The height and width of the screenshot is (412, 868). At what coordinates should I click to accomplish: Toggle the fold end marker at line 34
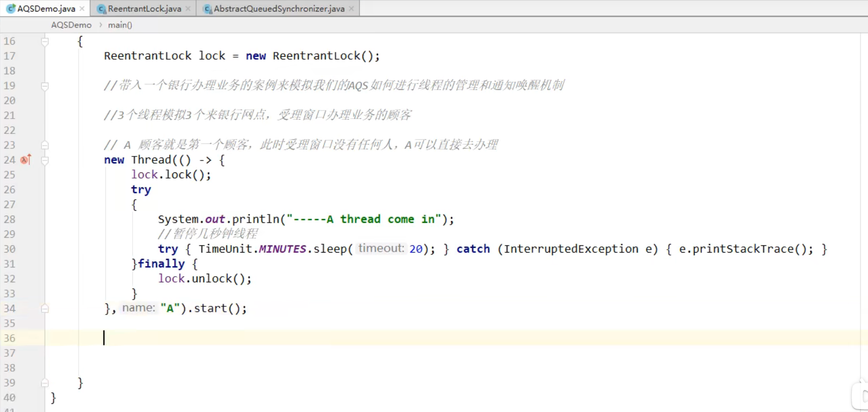[x=45, y=308]
